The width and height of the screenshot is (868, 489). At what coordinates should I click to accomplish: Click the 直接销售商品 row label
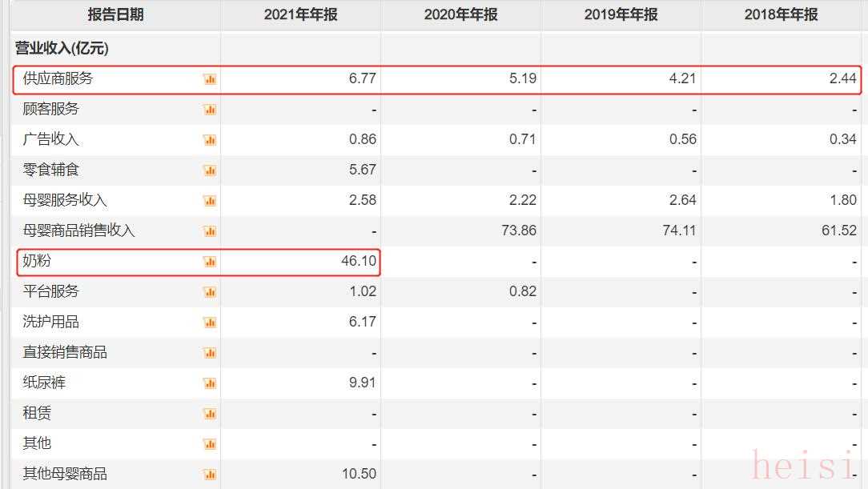coord(65,352)
